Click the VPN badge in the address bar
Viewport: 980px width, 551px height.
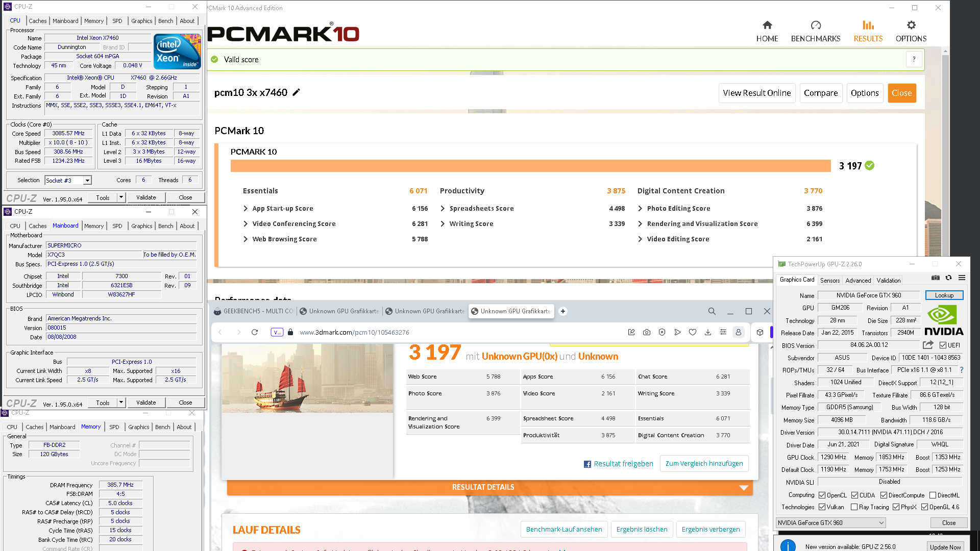click(x=277, y=332)
